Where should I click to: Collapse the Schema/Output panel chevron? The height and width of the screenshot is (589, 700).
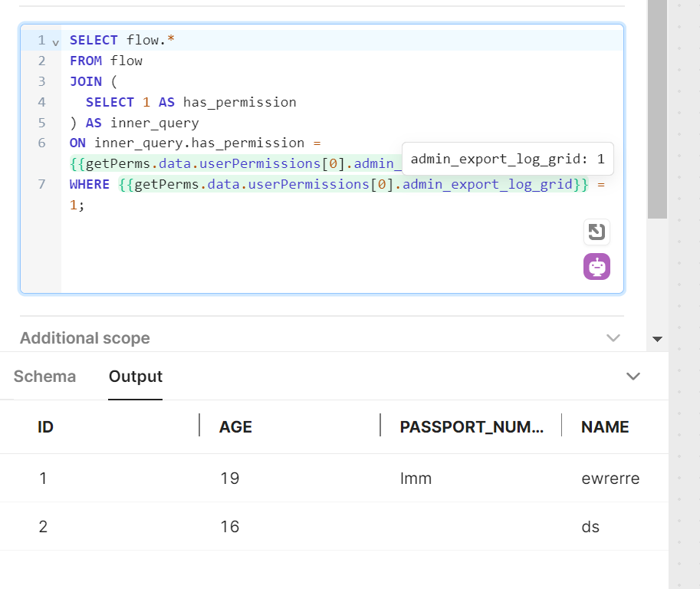[x=633, y=377]
